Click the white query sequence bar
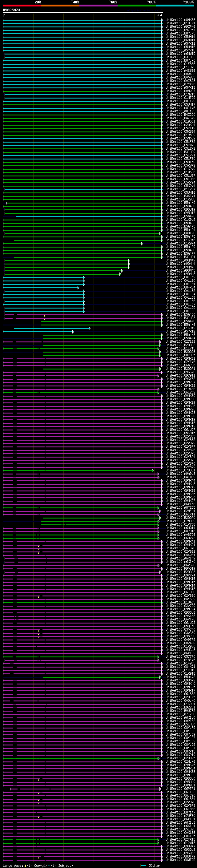Image resolution: width=197 pixels, height=868 pixels. 83,13
